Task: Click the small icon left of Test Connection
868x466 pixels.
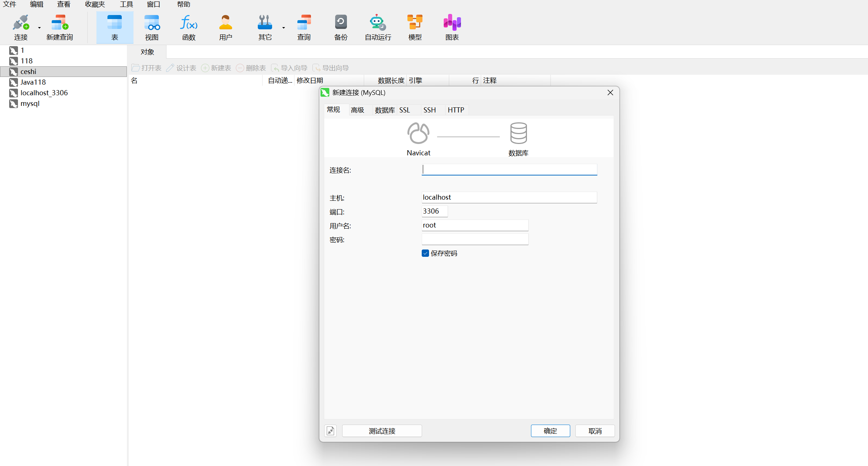Action: (x=330, y=431)
